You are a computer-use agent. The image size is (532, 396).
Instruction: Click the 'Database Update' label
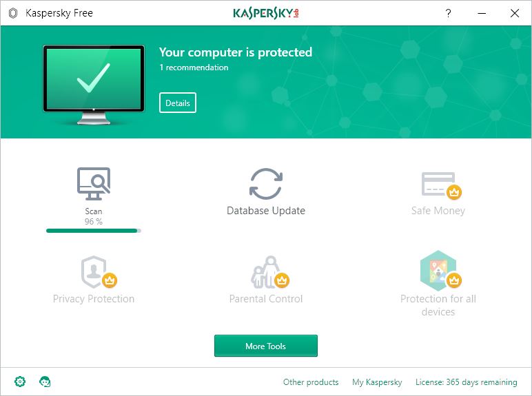pos(266,211)
